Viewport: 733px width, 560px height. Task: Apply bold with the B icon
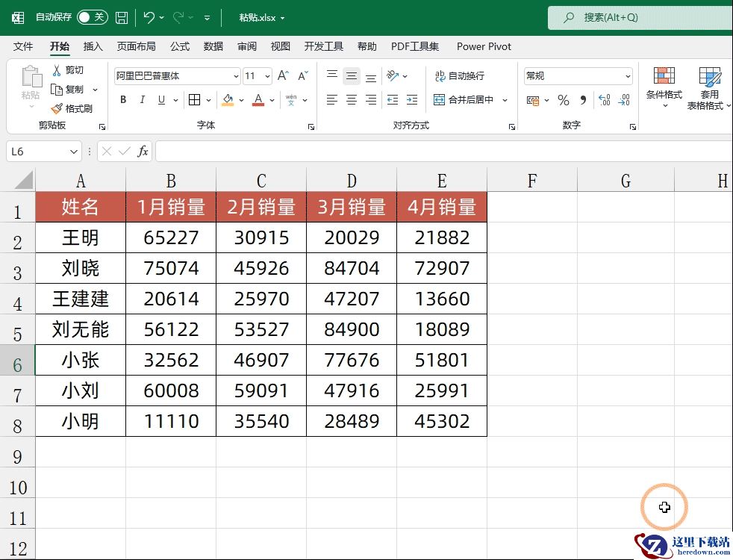(123, 99)
